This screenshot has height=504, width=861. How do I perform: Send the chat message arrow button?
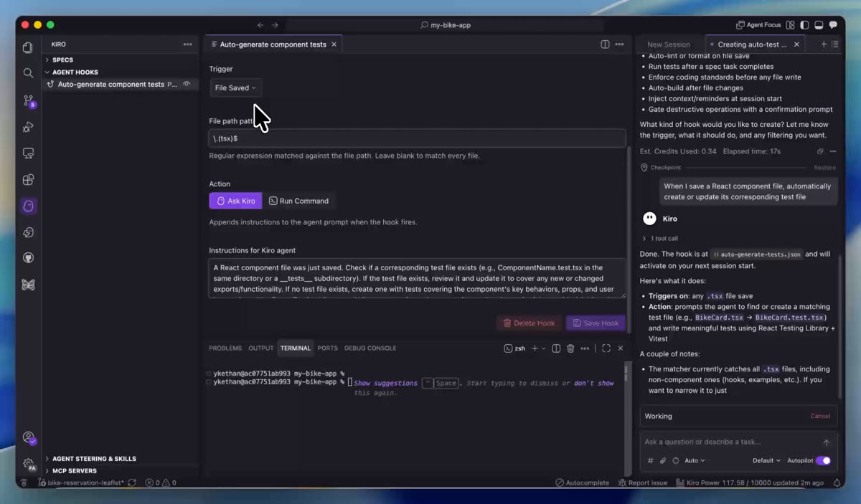(x=826, y=442)
